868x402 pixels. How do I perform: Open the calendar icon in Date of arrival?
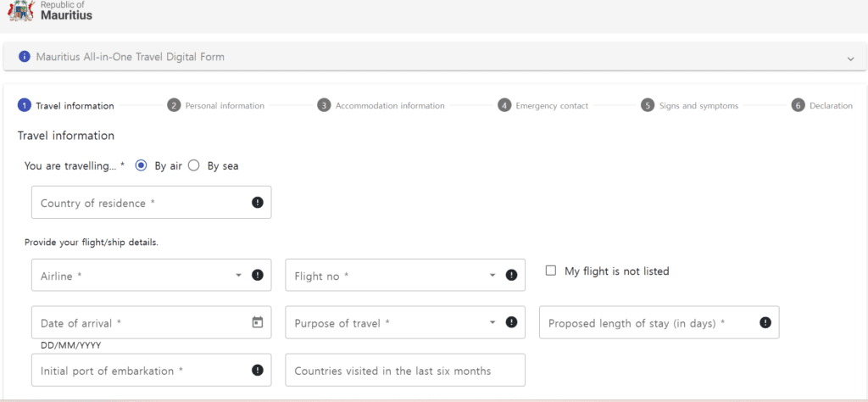pyautogui.click(x=258, y=322)
